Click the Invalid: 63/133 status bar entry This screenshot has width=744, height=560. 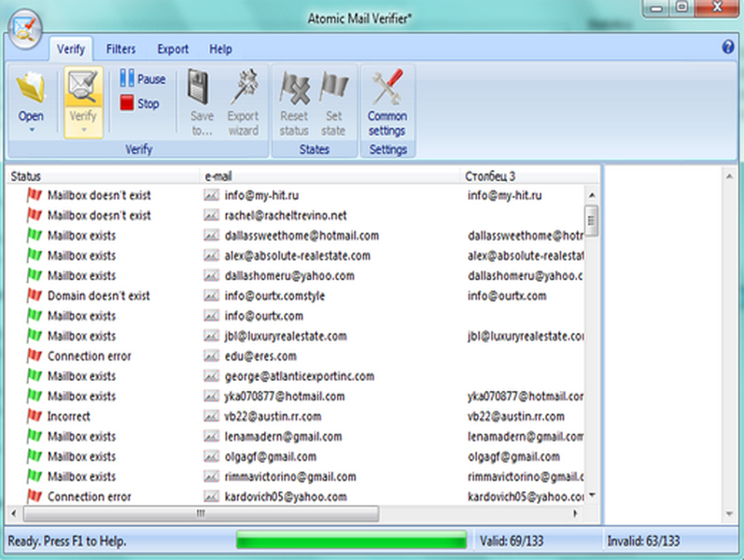[x=643, y=540]
